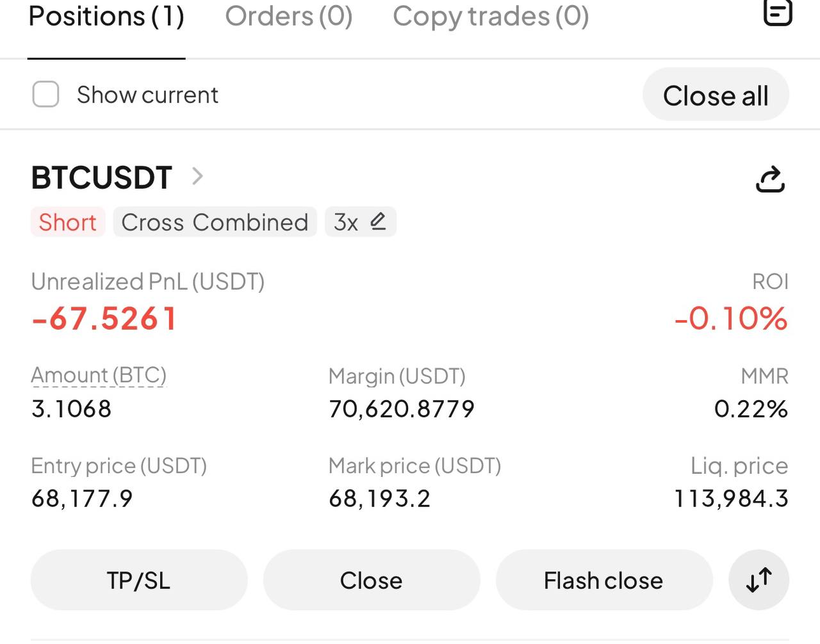Reverse the position with the arrows icon
This screenshot has width=820, height=644.
[x=758, y=580]
